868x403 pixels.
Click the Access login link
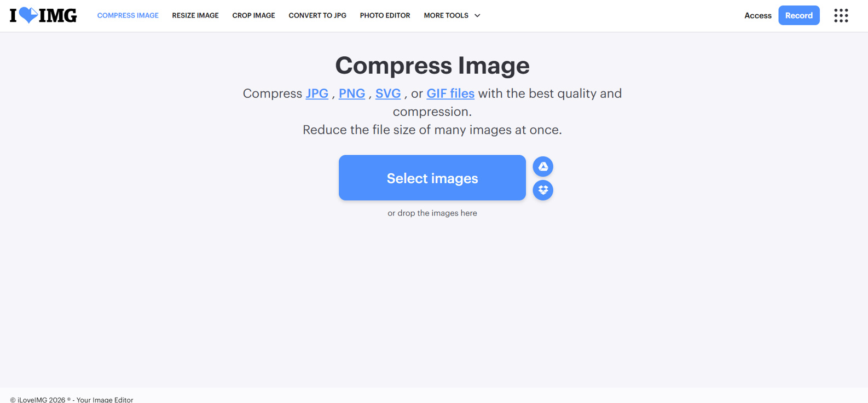[757, 15]
